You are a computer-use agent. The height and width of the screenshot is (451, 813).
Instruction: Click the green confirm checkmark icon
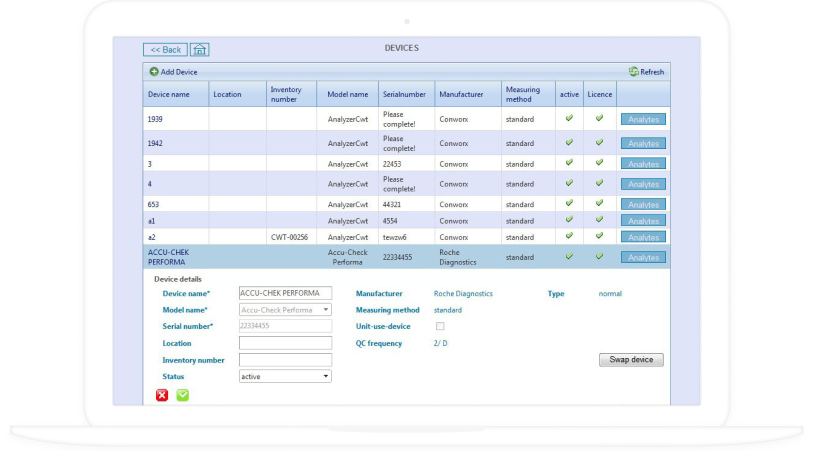pos(183,395)
